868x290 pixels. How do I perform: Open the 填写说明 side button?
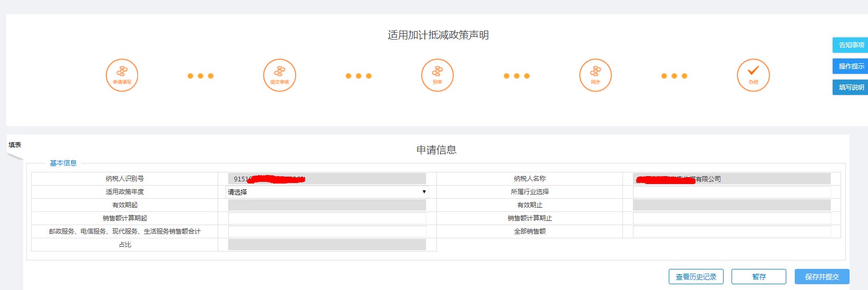[x=850, y=87]
